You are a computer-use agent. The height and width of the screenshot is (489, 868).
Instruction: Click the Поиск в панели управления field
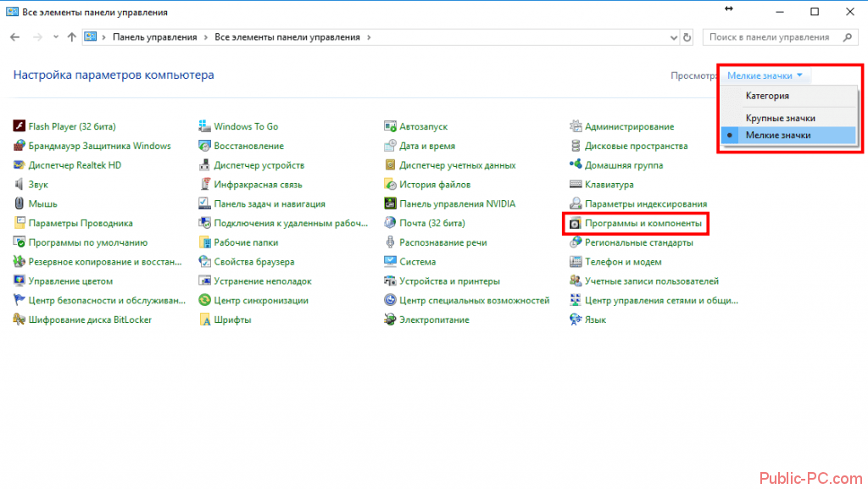pyautogui.click(x=771, y=37)
